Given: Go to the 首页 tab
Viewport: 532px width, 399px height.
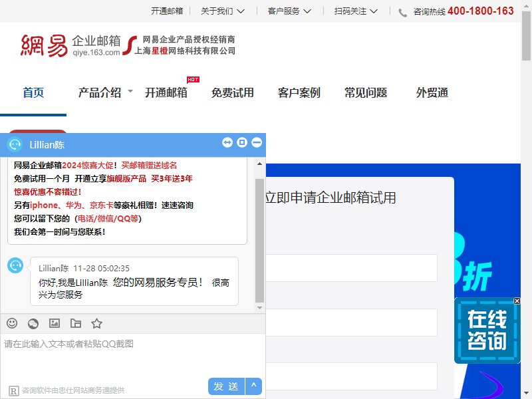Looking at the screenshot, I should [33, 92].
